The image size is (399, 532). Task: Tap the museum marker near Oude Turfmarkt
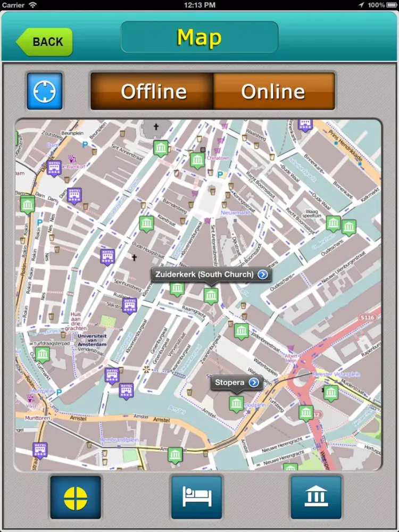43,355
